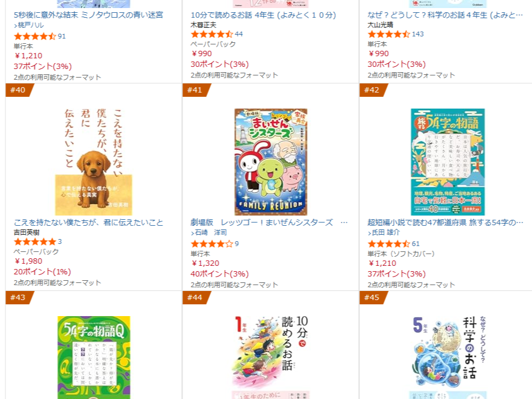Click the star rating with 143 reviews
532x399 pixels.
(389, 34)
